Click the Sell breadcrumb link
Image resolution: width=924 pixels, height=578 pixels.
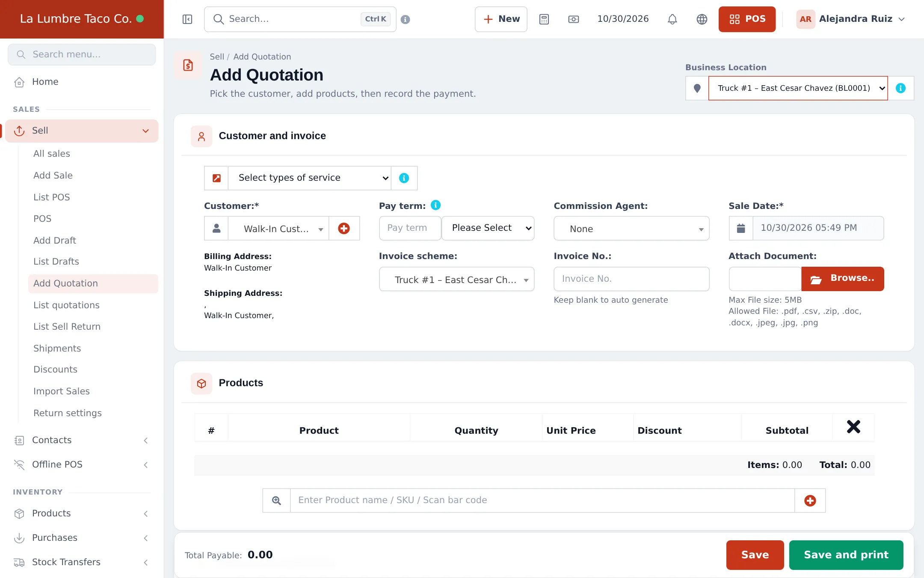217,57
